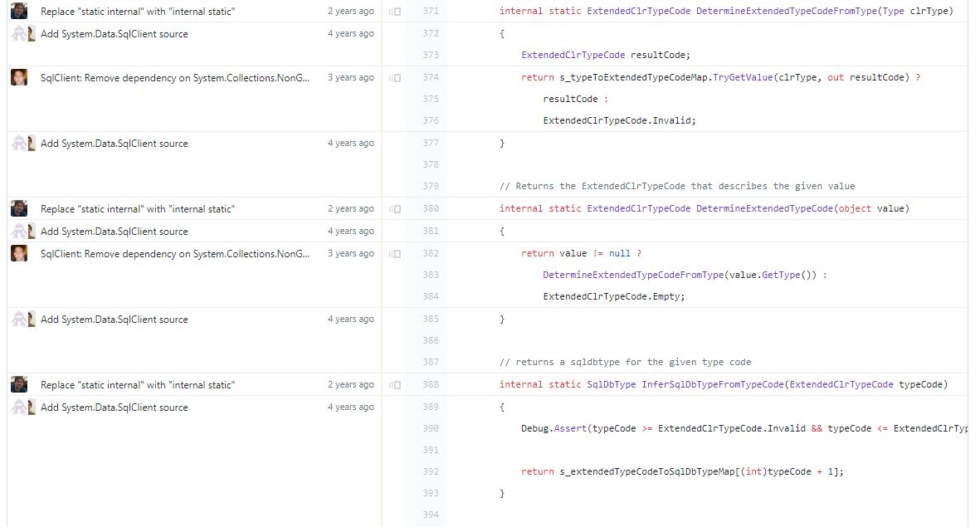
Task: Click 'DetermineExtendedTypeCode(object value)' method signature
Action: [802, 209]
